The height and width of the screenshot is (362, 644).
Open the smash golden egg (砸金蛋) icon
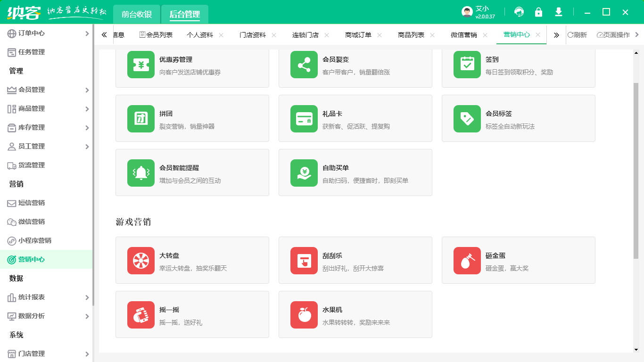tap(467, 261)
